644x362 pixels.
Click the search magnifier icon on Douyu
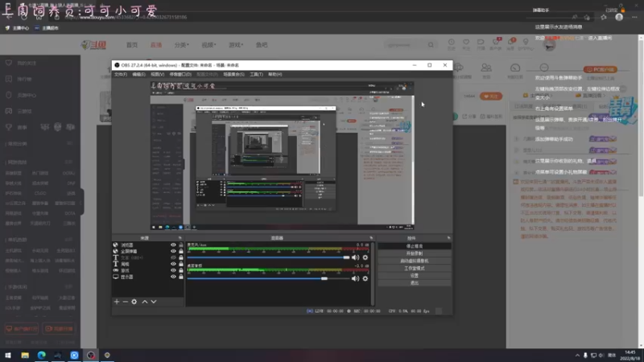431,45
